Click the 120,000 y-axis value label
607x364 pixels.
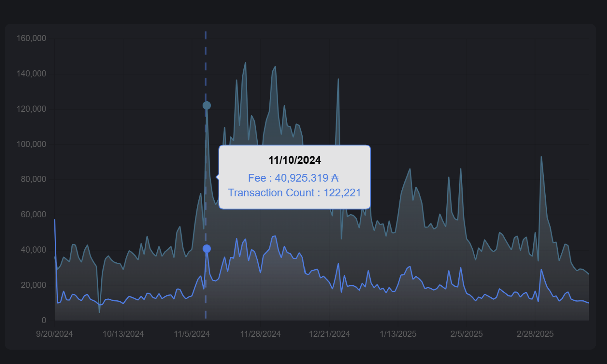31,109
